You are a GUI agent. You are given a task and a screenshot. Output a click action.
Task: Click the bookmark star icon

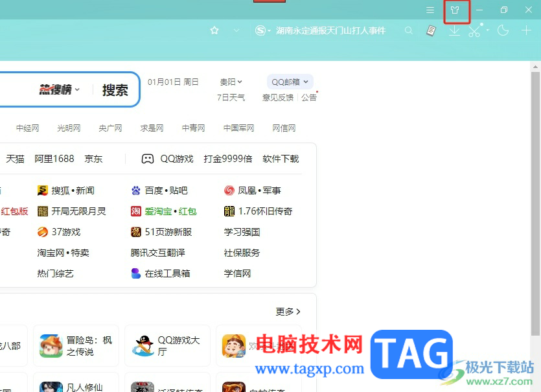click(214, 30)
